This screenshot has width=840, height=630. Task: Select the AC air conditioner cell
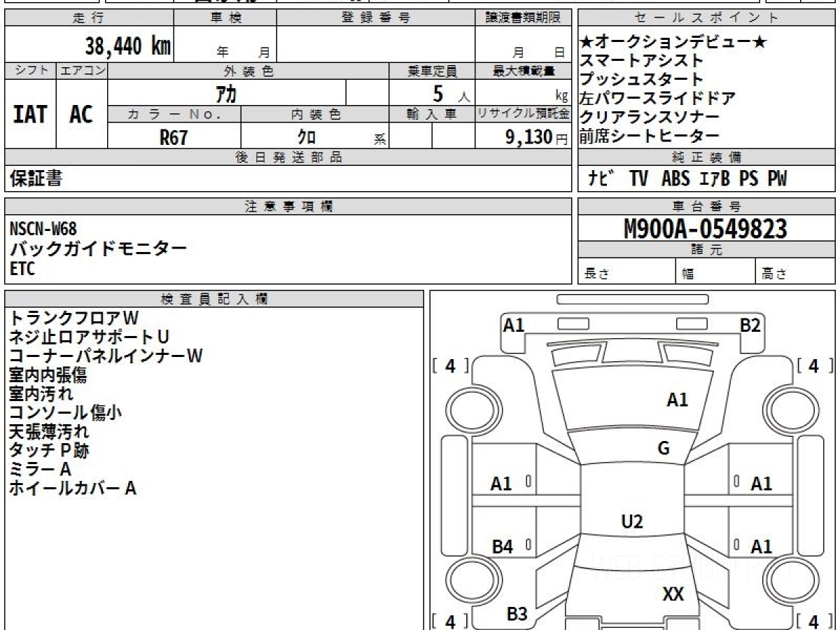82,114
